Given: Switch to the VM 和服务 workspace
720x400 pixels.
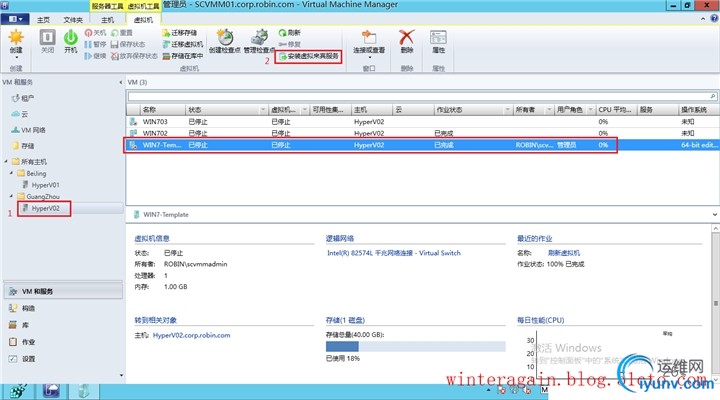Looking at the screenshot, I should [63, 291].
